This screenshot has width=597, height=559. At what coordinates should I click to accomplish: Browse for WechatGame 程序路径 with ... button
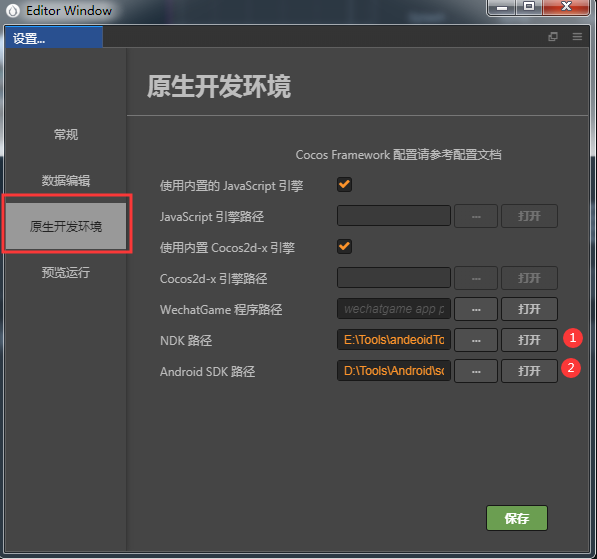click(x=476, y=309)
